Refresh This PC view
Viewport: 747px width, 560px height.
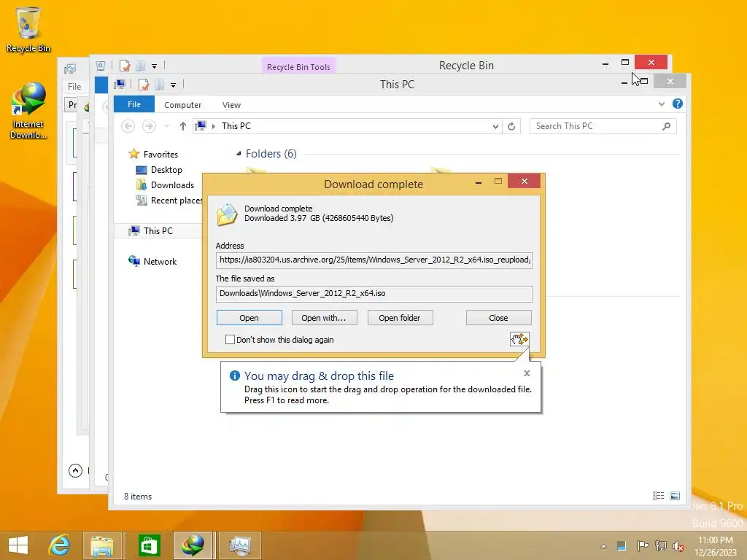[x=511, y=126]
